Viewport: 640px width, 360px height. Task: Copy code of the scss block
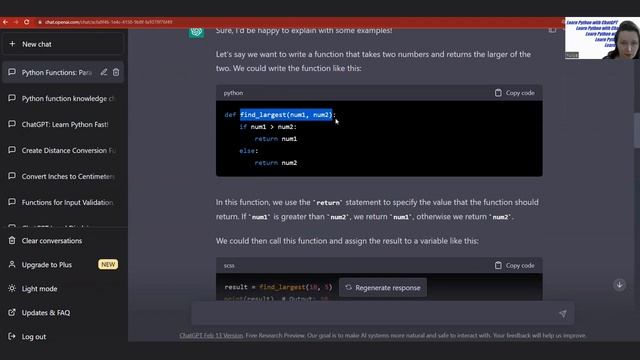(x=514, y=265)
